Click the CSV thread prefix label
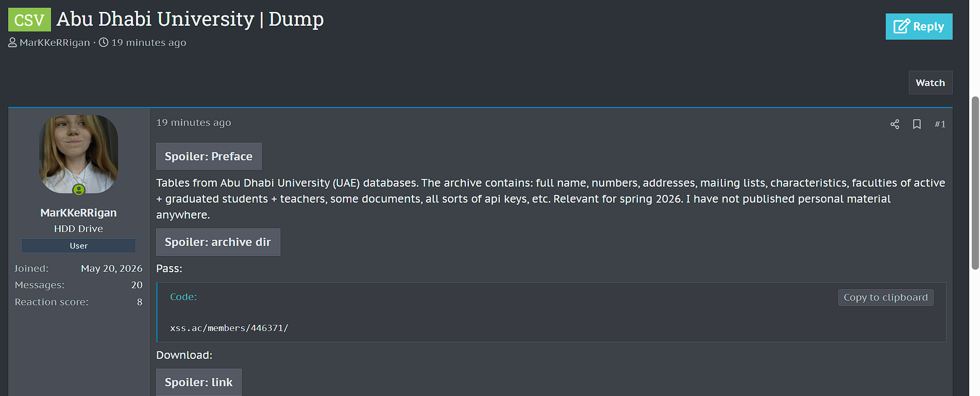980x396 pixels. [29, 20]
